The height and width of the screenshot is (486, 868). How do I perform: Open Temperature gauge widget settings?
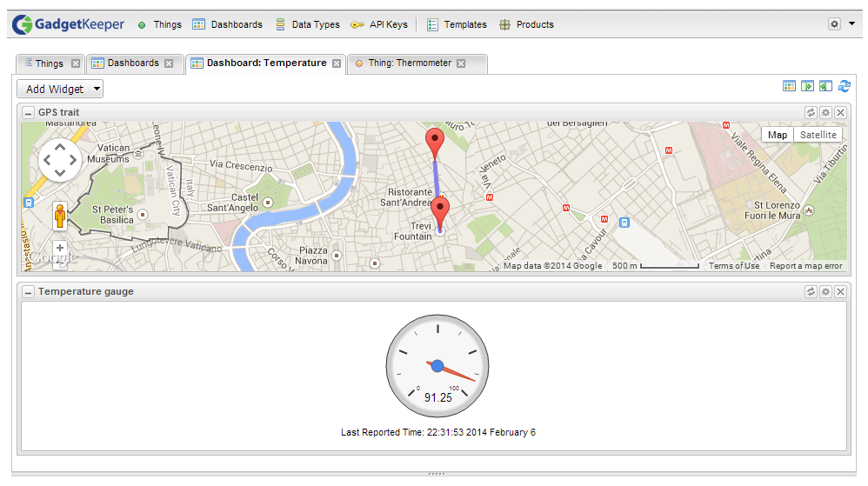click(x=825, y=292)
